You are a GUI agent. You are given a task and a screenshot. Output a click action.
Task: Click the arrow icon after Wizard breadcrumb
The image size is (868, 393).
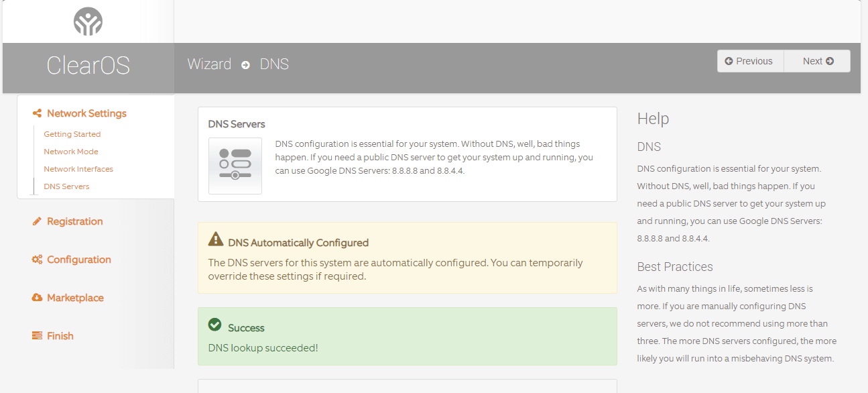pos(245,64)
